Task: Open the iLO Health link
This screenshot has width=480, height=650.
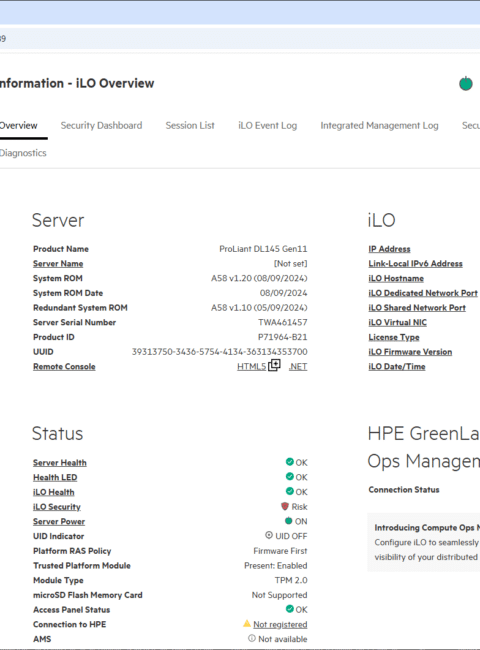Action: click(x=53, y=492)
